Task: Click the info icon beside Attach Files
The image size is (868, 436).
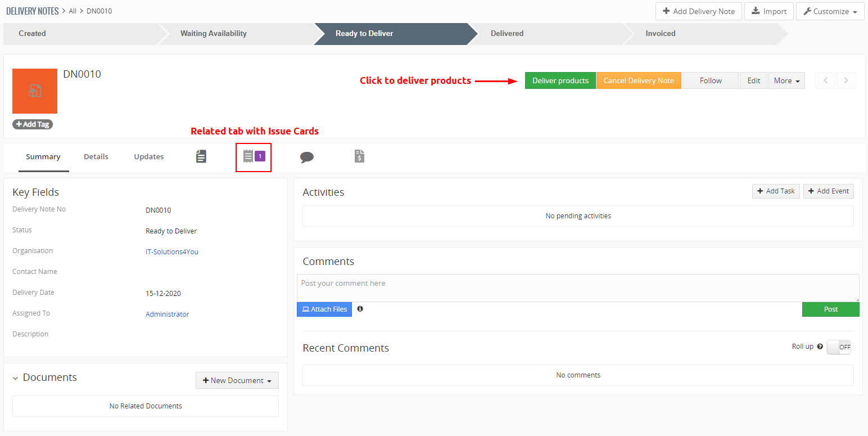Action: [360, 309]
